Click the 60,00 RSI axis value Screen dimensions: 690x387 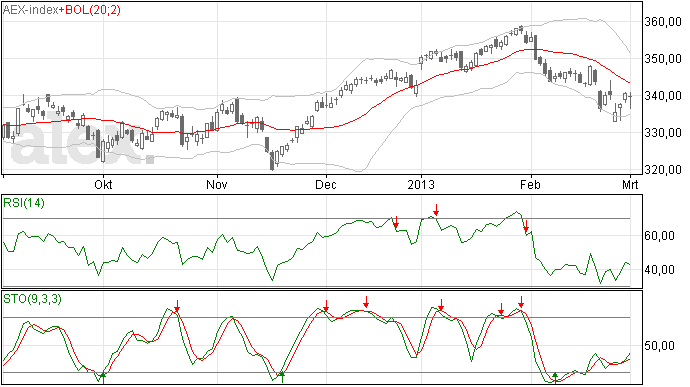pos(659,236)
